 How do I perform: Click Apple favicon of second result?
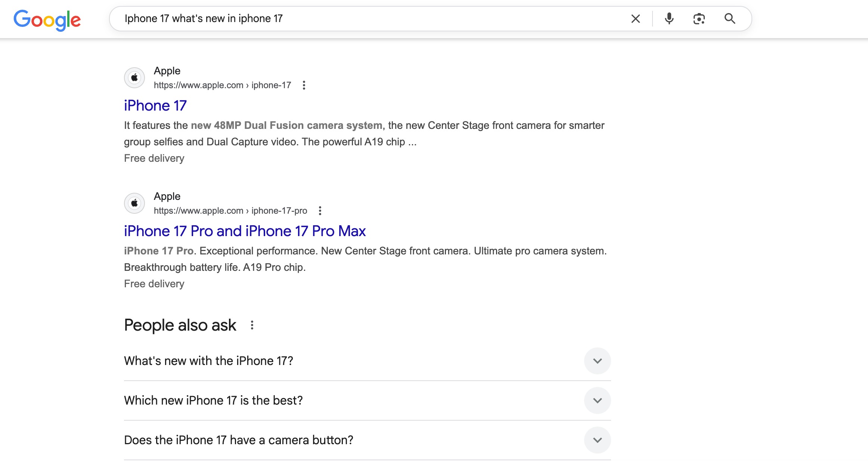[134, 203]
